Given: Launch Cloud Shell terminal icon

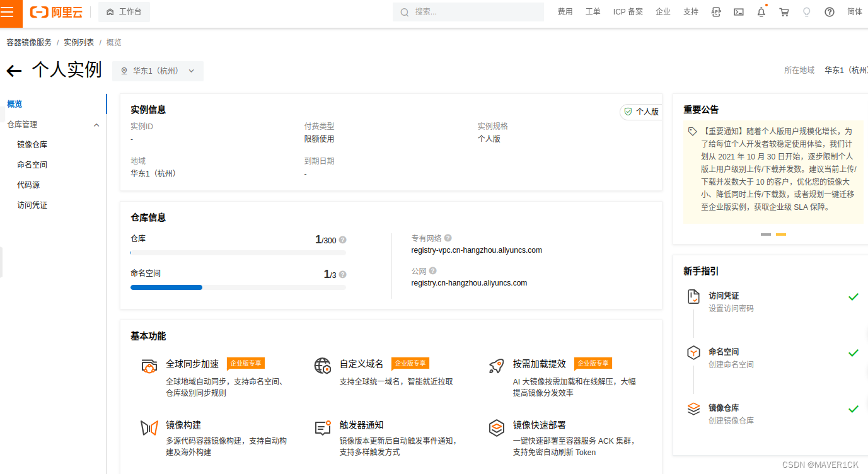Looking at the screenshot, I should (x=739, y=12).
